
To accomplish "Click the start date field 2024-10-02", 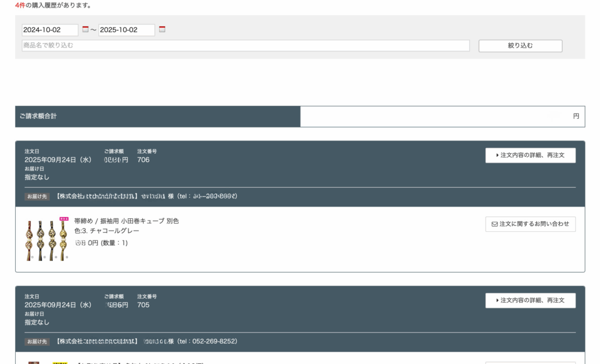I will coord(50,30).
